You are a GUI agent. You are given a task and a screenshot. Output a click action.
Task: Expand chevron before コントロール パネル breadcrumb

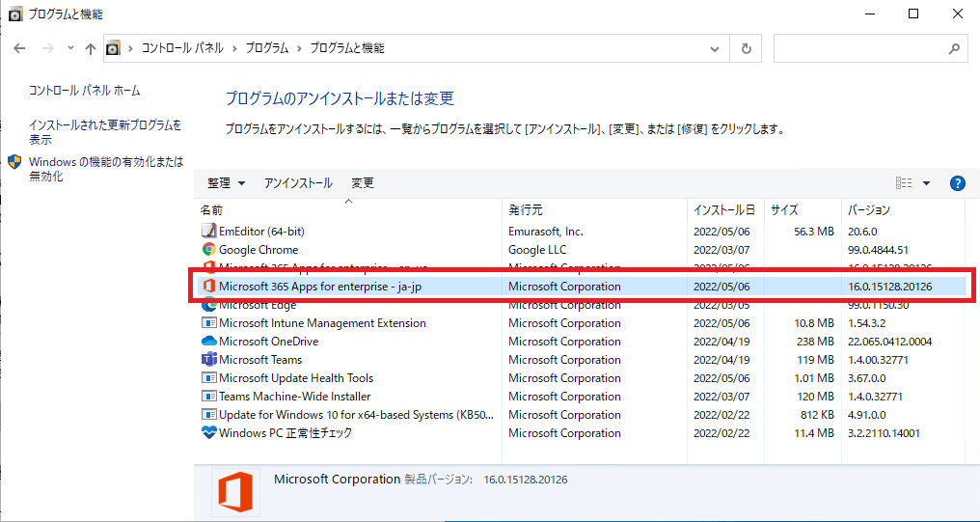(131, 48)
